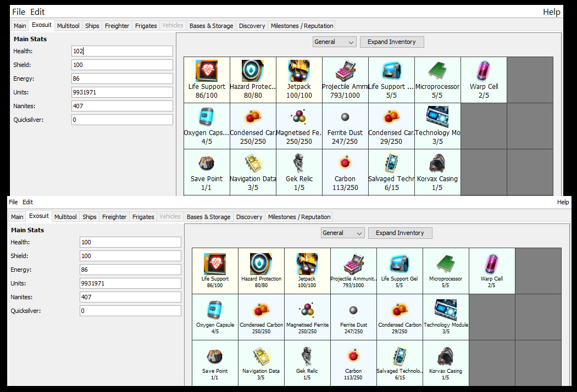Click Magnetised Ferrite in lower window

point(307,317)
